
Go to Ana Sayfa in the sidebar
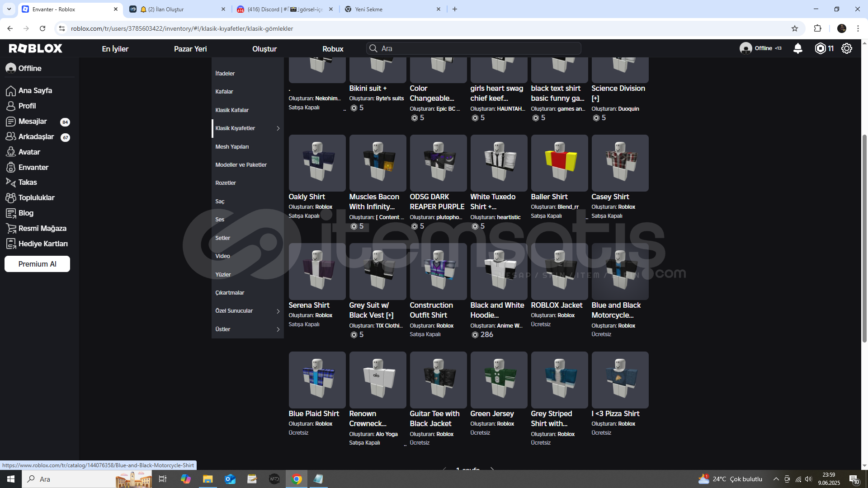pos(35,90)
